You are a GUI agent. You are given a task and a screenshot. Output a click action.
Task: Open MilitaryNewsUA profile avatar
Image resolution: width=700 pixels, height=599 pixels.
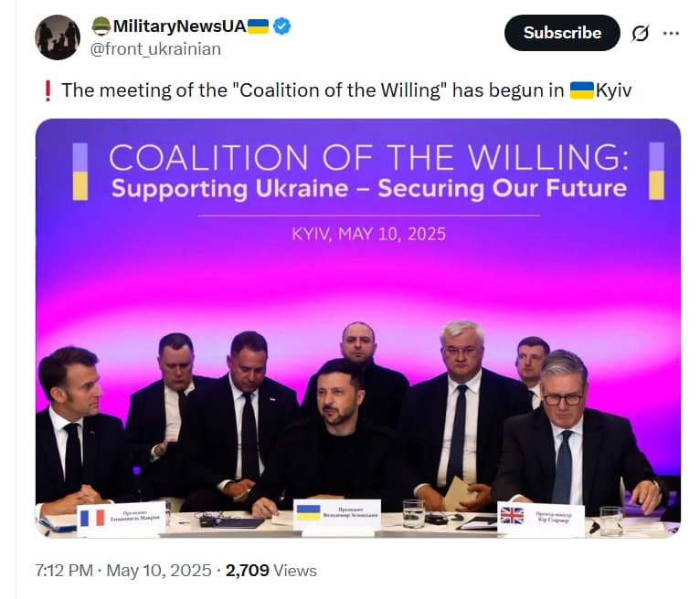click(x=58, y=37)
